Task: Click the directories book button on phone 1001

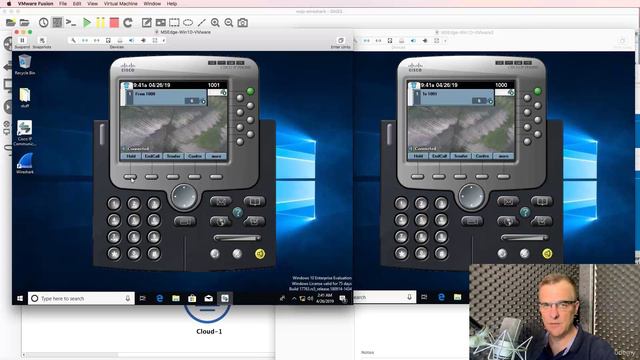Action: click(x=255, y=201)
